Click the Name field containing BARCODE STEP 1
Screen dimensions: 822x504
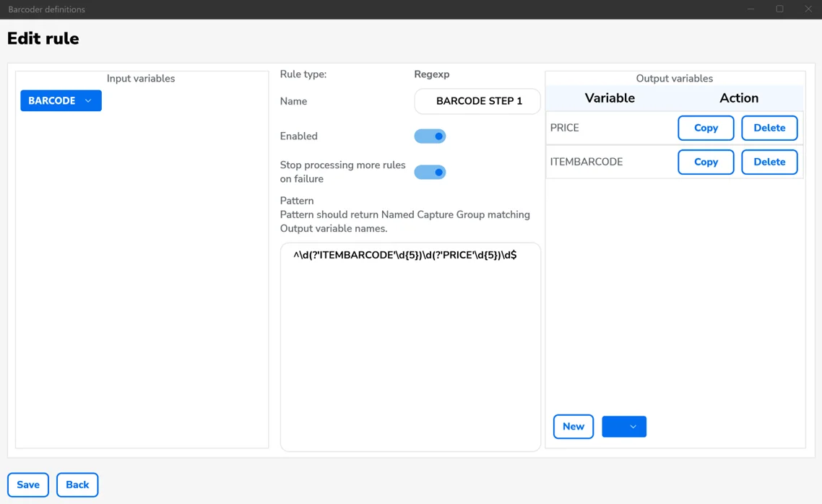point(477,101)
